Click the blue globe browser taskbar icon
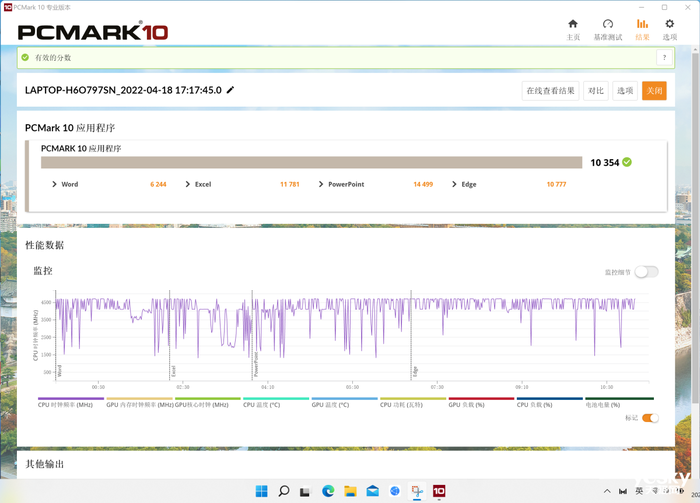This screenshot has width=700, height=503. tap(395, 491)
